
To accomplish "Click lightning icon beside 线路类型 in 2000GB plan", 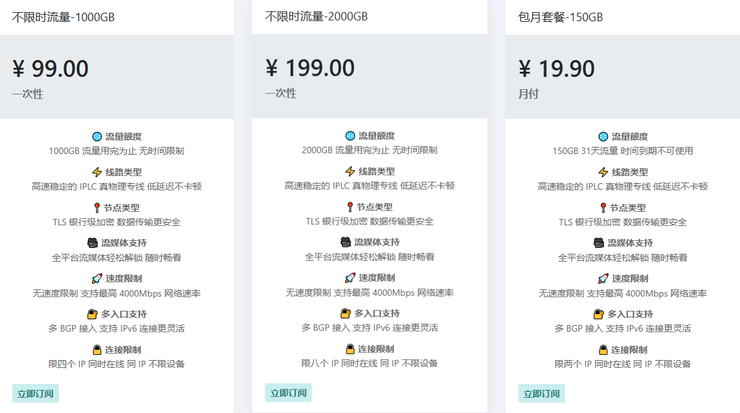I will (350, 171).
